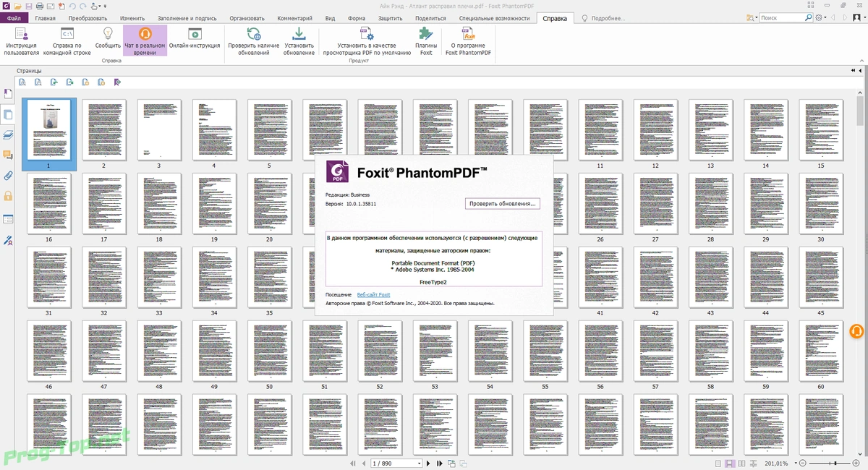Open Command Line Help (Справка по командной строке)

67,41
